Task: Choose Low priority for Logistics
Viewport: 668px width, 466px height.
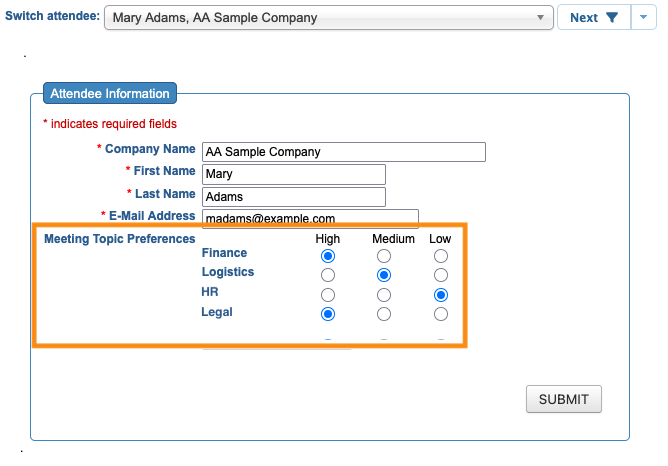Action: coord(441,275)
